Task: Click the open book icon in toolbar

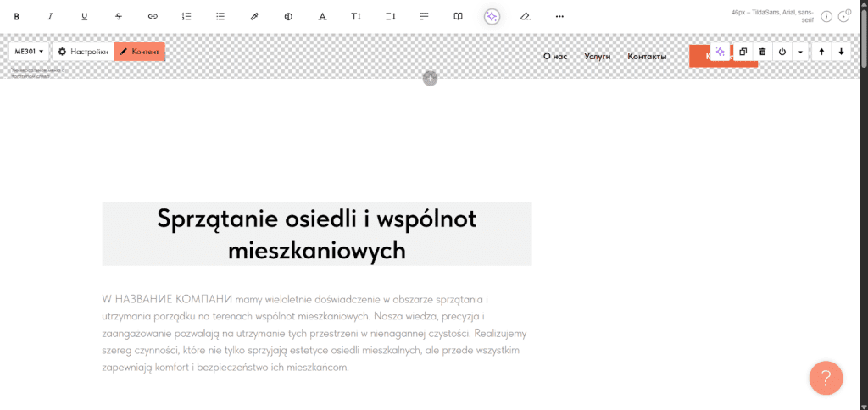Action: pos(459,17)
